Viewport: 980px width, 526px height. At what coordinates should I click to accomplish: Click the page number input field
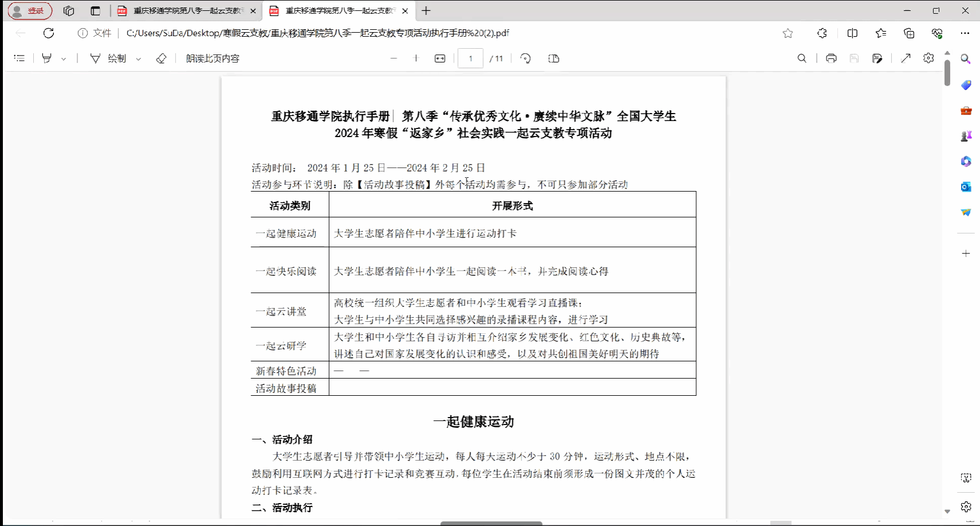click(471, 59)
